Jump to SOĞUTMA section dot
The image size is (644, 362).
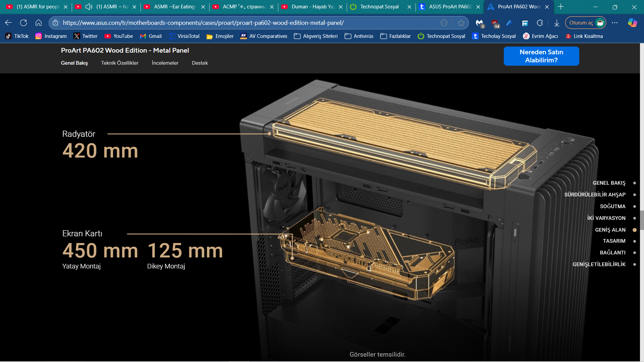point(635,206)
